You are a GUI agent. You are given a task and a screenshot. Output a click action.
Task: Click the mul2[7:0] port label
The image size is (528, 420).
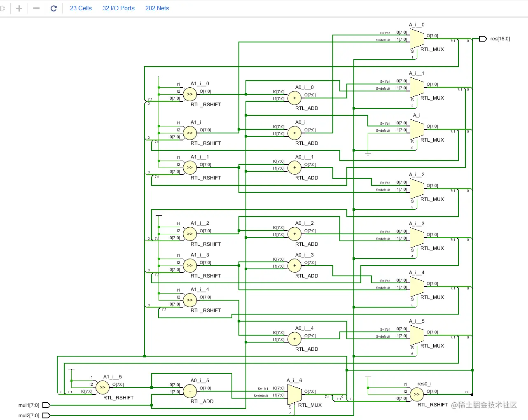click(29, 415)
